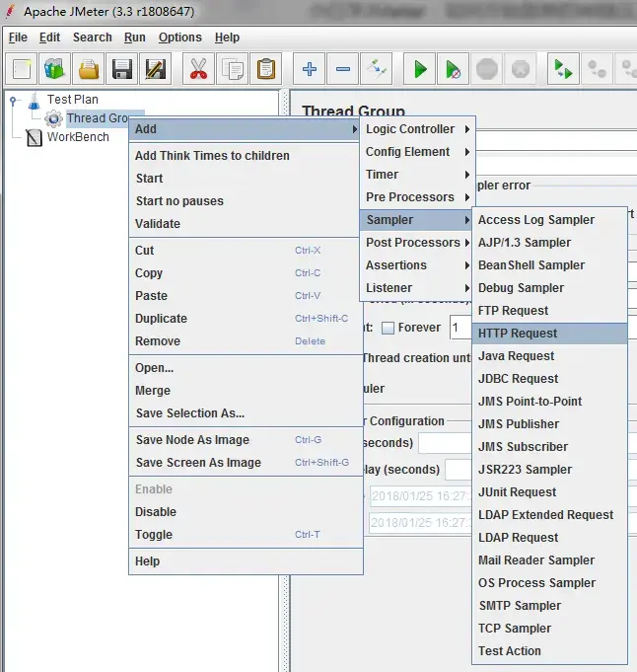Toggle the Forever checkbox

pyautogui.click(x=388, y=328)
